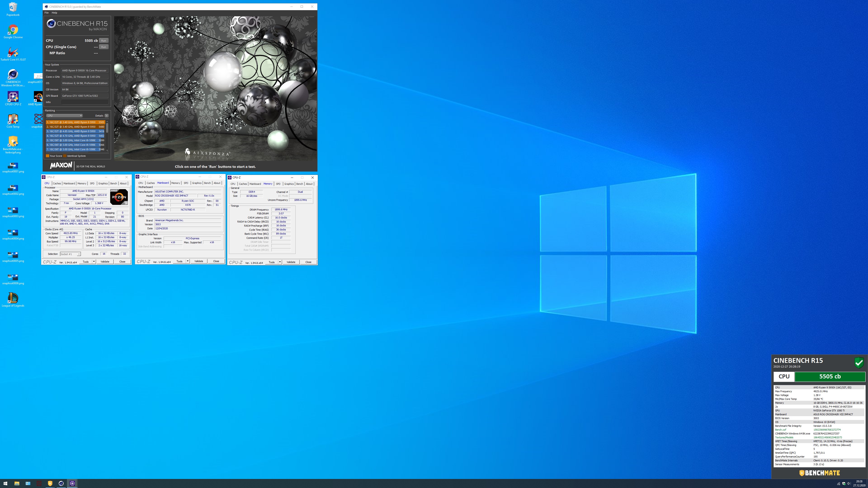Select ranking entry 3 at 4.85 GHz
Viewport: 868px width, 488px height.
point(75,131)
